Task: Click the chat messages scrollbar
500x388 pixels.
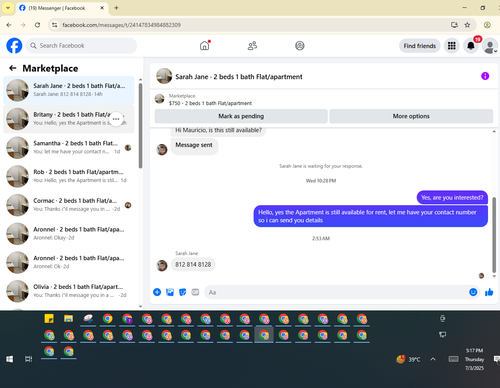Action: click(494, 235)
